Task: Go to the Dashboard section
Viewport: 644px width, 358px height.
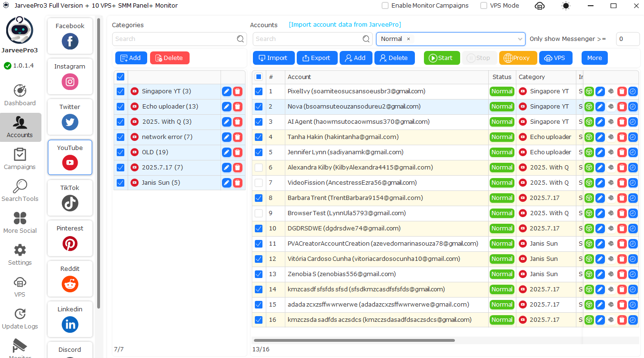Action: click(20, 95)
